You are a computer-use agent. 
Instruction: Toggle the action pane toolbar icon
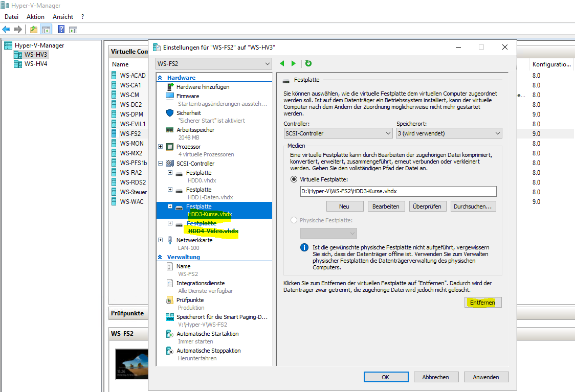[x=73, y=30]
